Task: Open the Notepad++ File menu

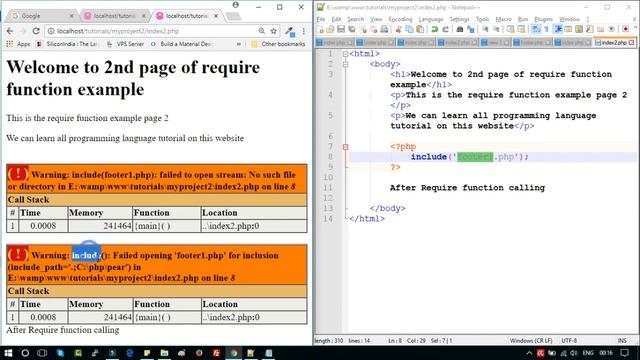Action: [x=321, y=19]
